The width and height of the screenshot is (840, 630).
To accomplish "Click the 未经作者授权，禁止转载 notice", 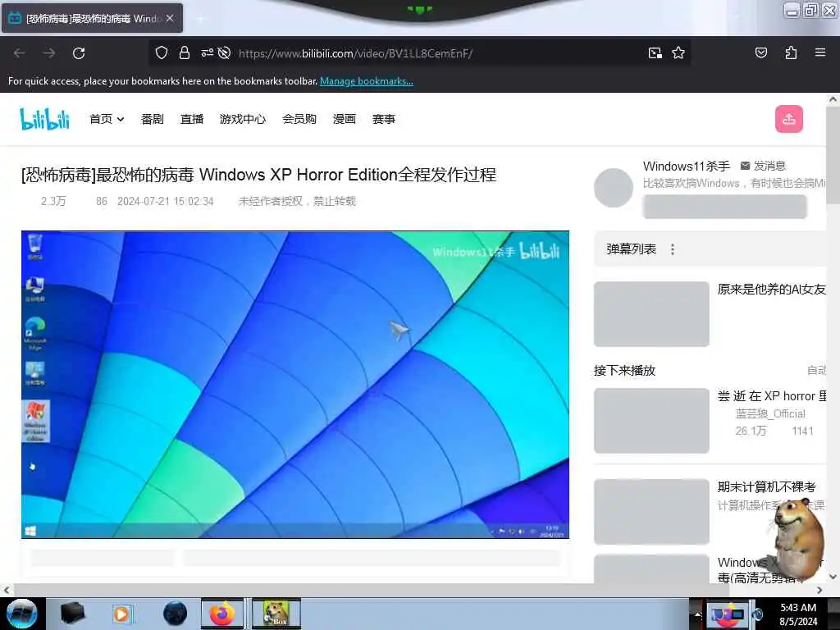I will coord(297,202).
